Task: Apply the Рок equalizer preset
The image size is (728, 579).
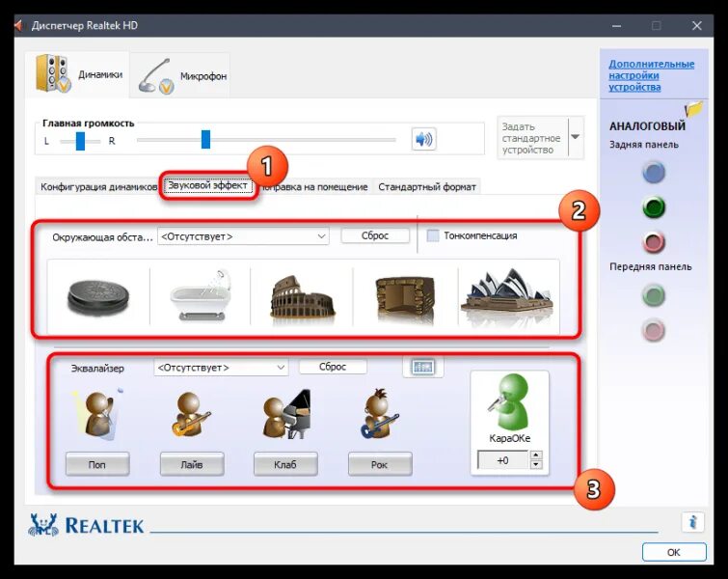Action: (x=380, y=464)
